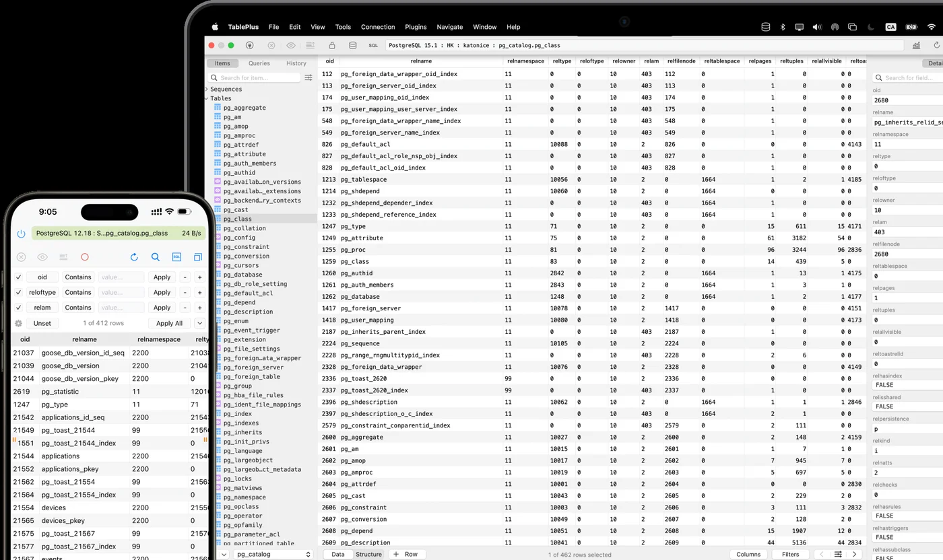This screenshot has width=943, height=560.
Task: Click the lock icon in desktop toolbar
Action: 332,46
